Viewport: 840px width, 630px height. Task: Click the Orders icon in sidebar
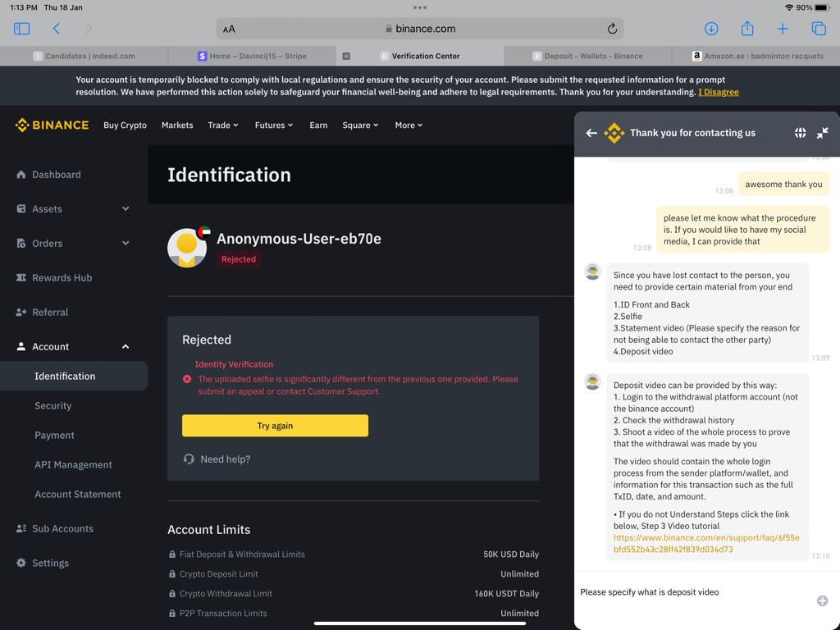[21, 243]
